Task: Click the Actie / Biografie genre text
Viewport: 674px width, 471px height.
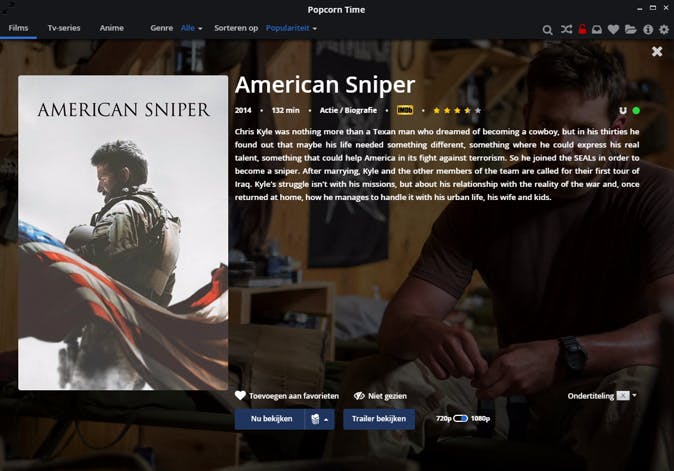Action: coord(348,110)
